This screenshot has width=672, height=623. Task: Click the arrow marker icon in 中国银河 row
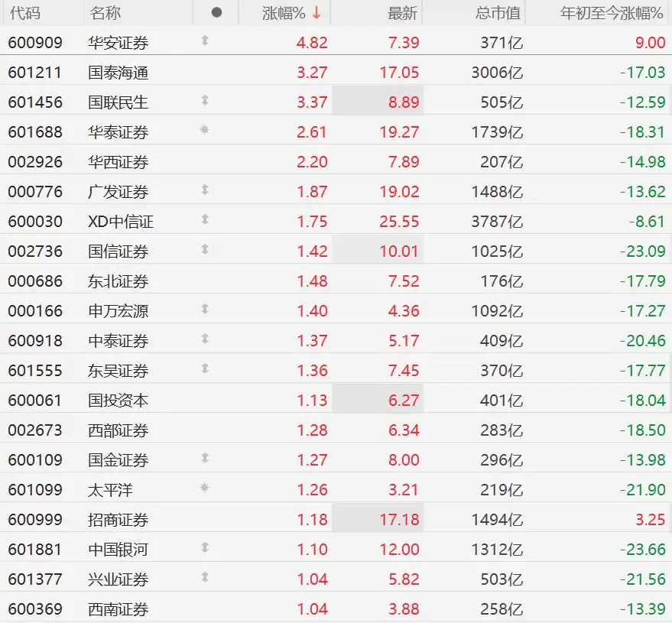pos(205,547)
